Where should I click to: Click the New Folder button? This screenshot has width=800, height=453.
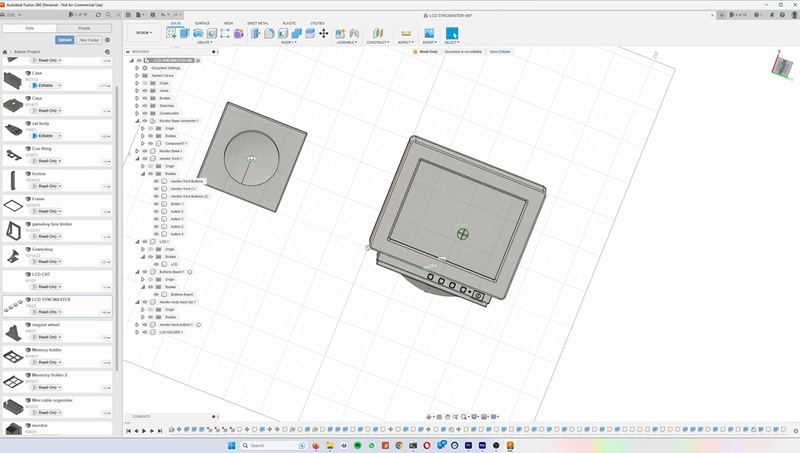tap(89, 40)
